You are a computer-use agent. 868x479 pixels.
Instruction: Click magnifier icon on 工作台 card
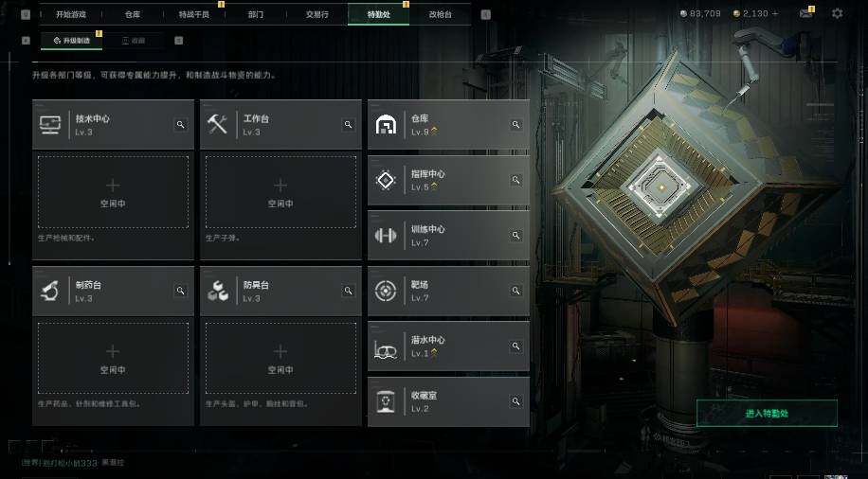coord(348,124)
